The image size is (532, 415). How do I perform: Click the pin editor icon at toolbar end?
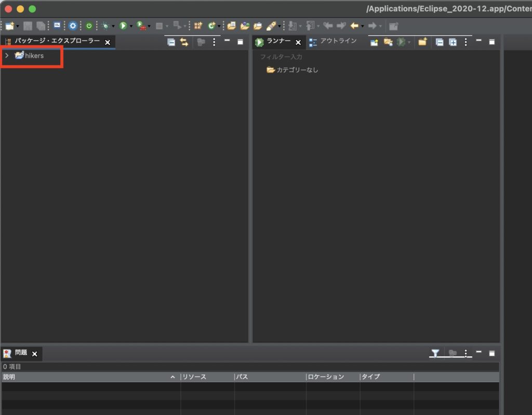pos(394,26)
